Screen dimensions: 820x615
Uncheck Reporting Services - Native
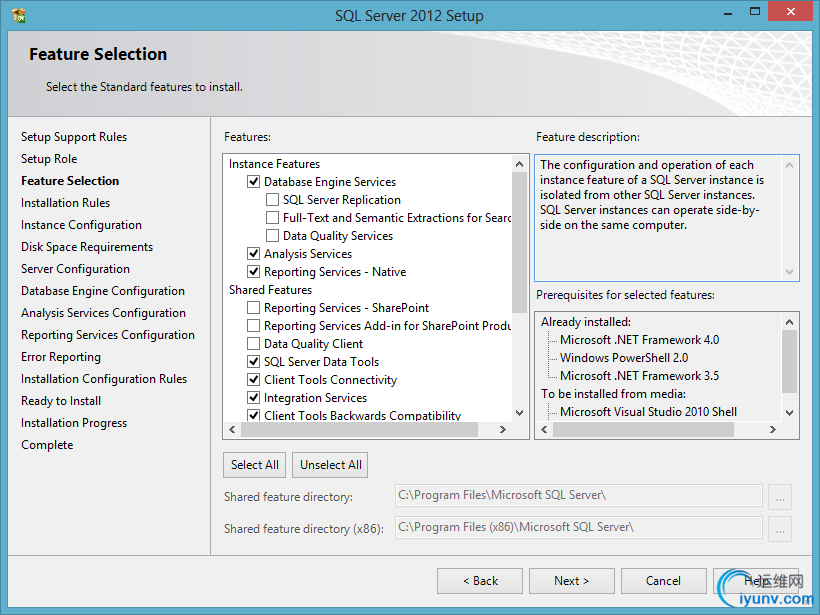(x=254, y=271)
